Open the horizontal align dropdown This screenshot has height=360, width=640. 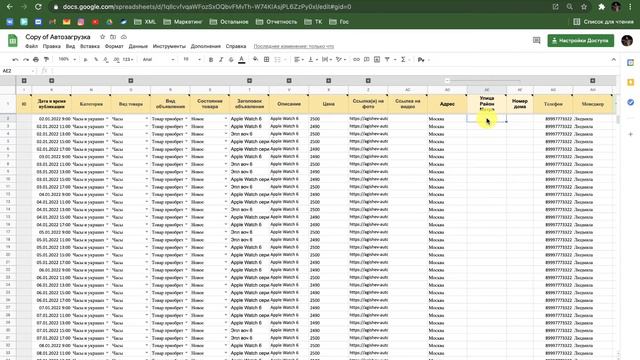coord(299,60)
